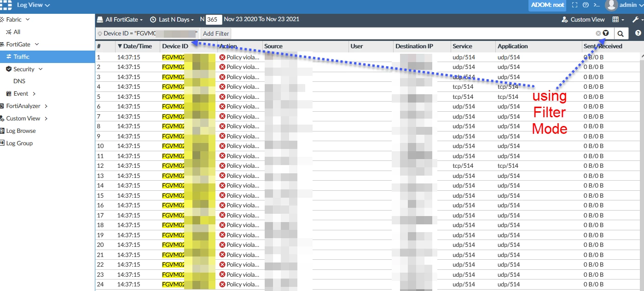Click the N days input field
The width and height of the screenshot is (644, 291).
(213, 20)
